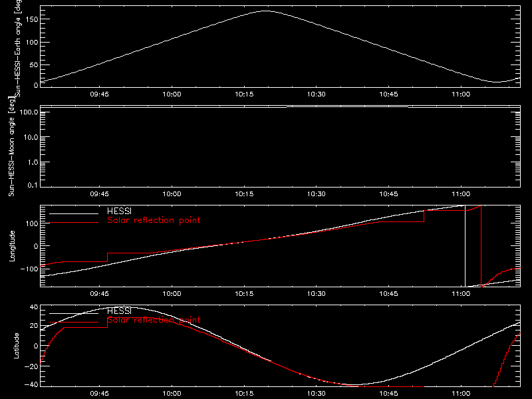Image resolution: width=532 pixels, height=399 pixels.
Task: Click red legend line in Longitude plot
Action: pyautogui.click(x=74, y=223)
